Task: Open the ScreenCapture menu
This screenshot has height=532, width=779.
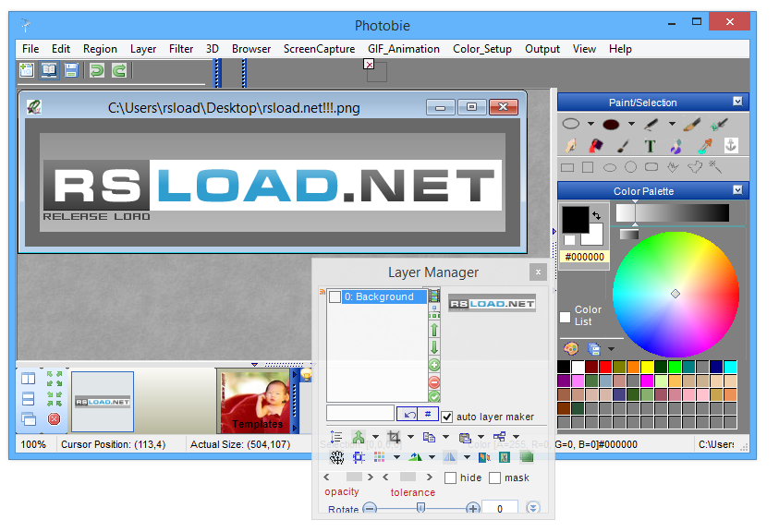Action: 319,49
